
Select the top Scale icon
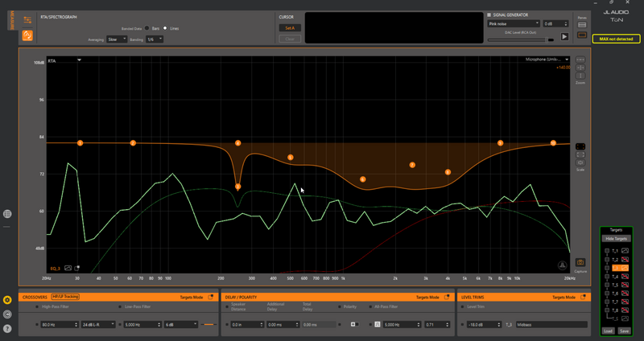coord(580,146)
